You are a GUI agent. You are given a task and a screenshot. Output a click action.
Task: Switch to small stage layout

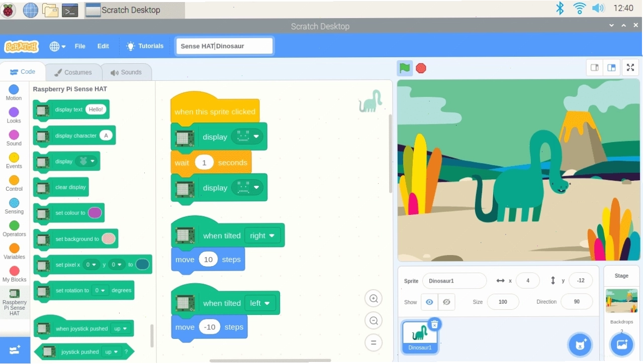(x=595, y=68)
